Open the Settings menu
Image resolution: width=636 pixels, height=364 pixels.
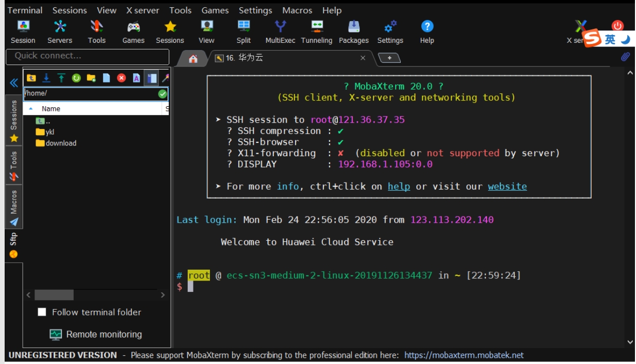[255, 10]
